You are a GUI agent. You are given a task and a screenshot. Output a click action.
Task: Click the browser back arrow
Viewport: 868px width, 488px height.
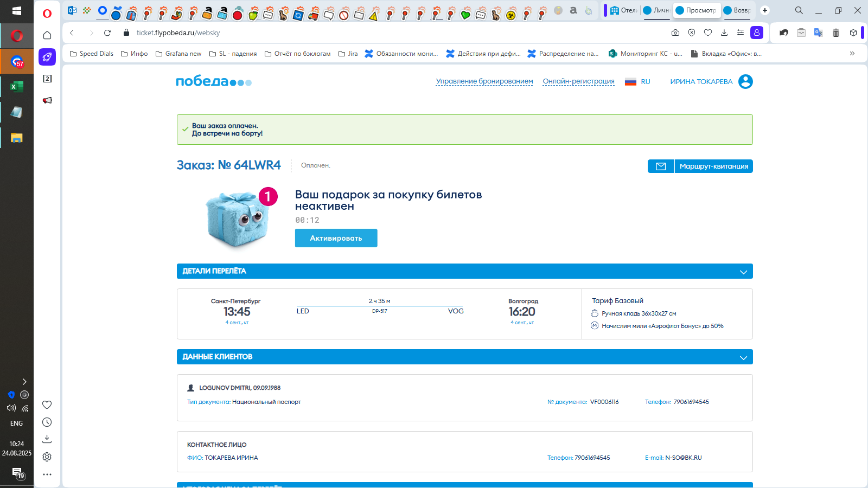[72, 33]
